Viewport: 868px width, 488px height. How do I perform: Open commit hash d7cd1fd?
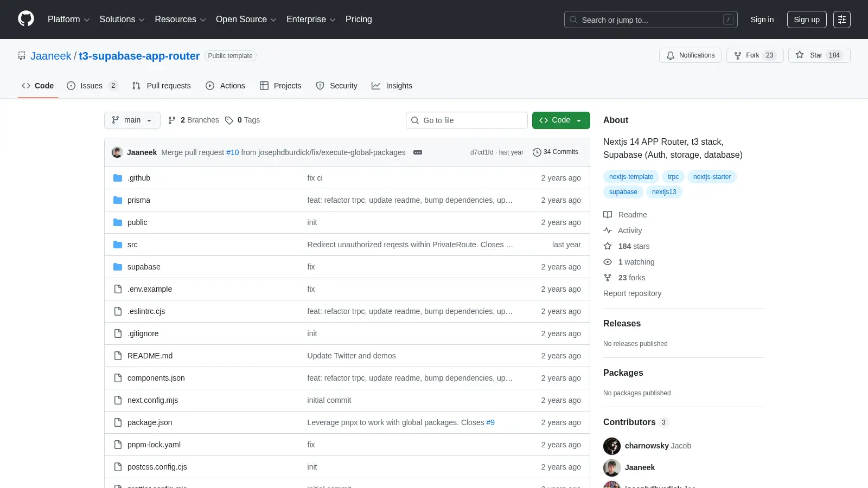click(x=482, y=152)
